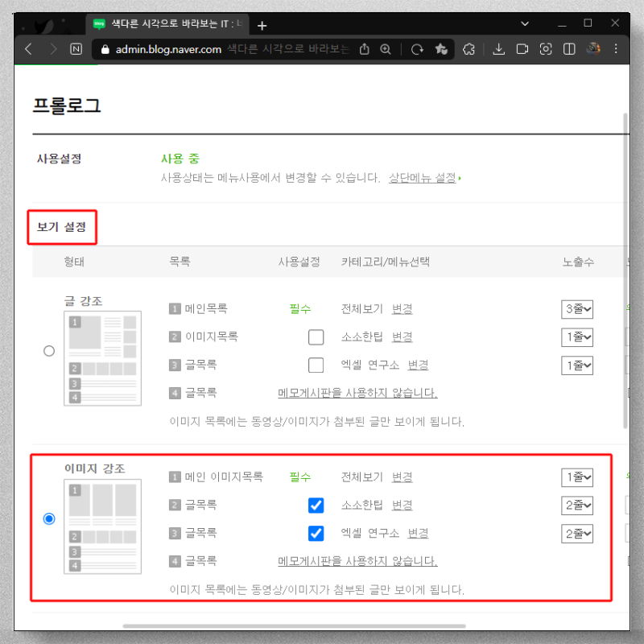Click the vertical page scrollbar
644x644 pixels.
tap(625, 271)
